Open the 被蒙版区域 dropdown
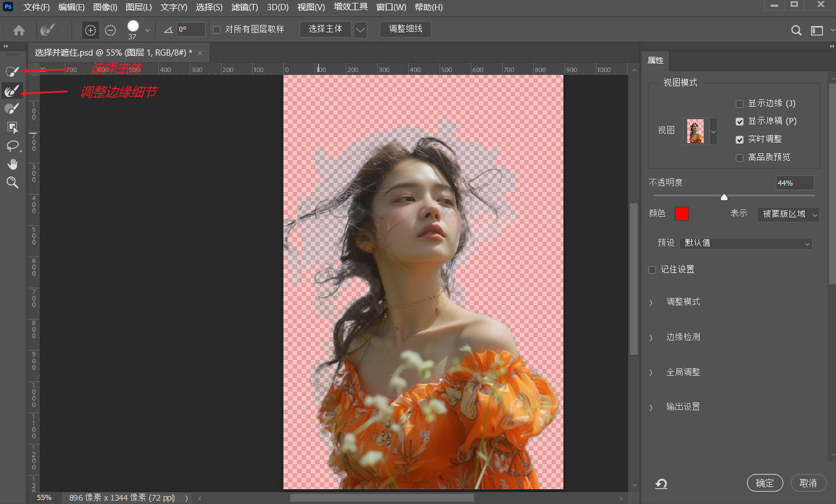This screenshot has width=836, height=504. click(788, 214)
